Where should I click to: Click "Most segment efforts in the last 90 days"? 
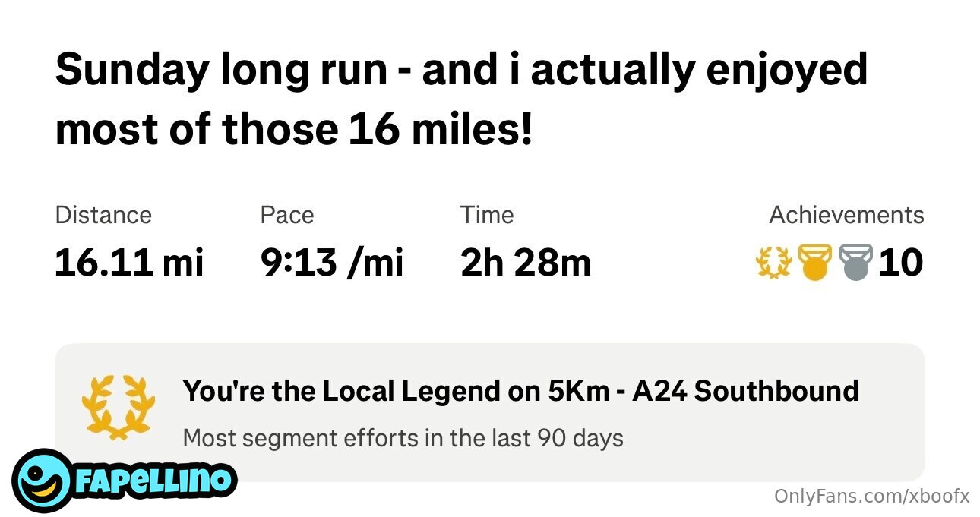(403, 438)
